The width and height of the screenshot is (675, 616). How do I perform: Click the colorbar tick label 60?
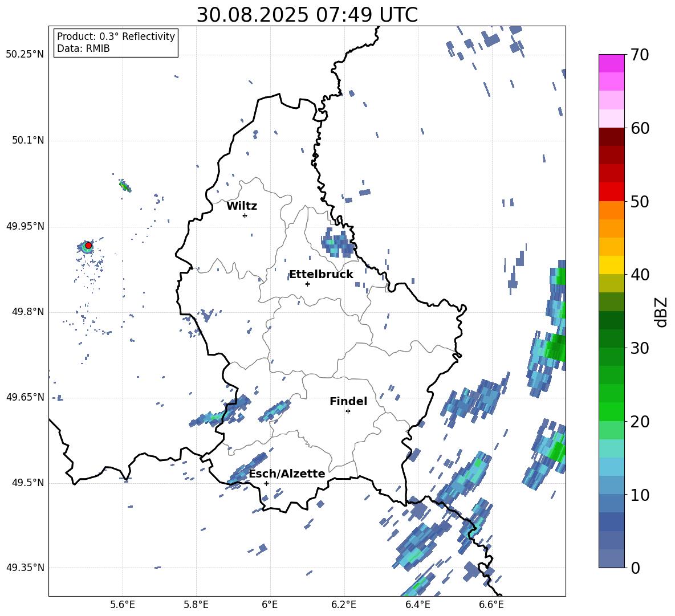point(640,128)
